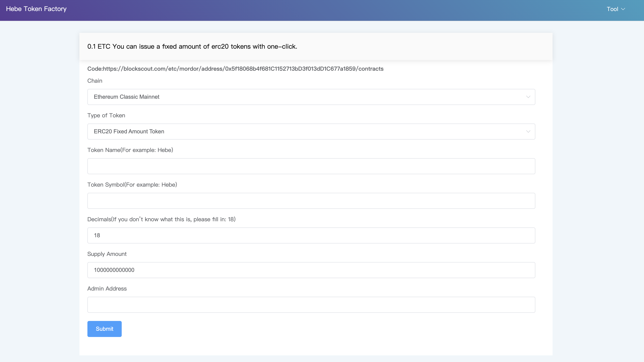
Task: Open the blockscout contract code link
Action: [243, 69]
